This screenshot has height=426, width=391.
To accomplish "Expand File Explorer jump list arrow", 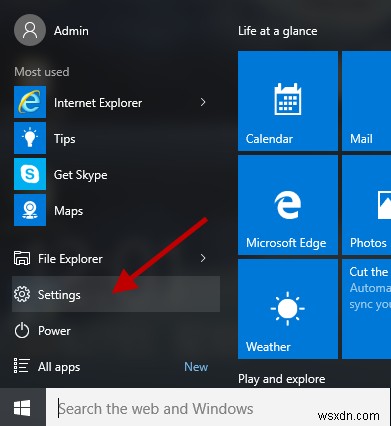I will (x=203, y=258).
